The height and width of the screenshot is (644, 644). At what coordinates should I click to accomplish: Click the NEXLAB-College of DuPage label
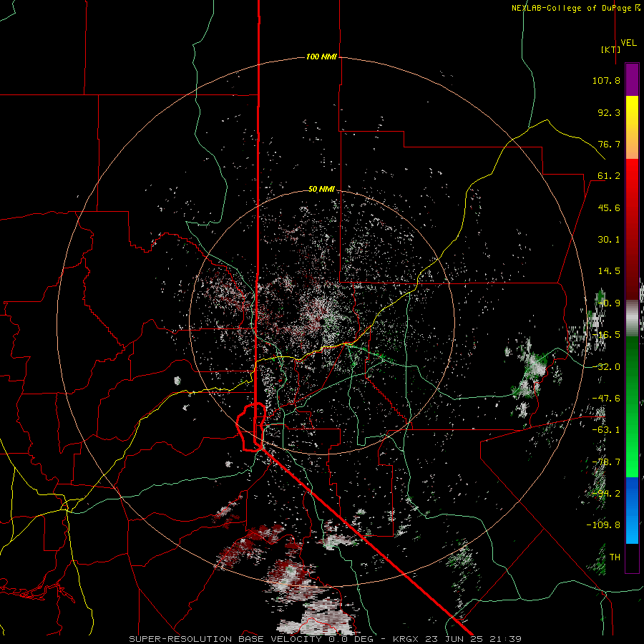point(575,8)
